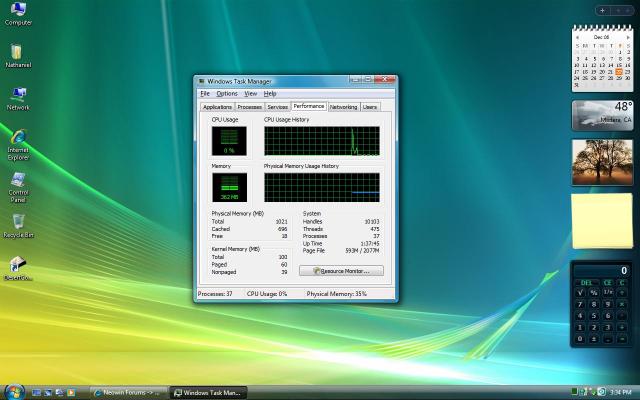Select day 15 in the calendar gadget
Image resolution: width=640 pixels, height=400 pixels.
[x=619, y=65]
